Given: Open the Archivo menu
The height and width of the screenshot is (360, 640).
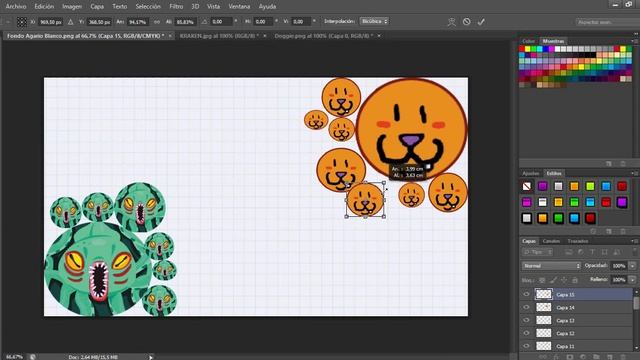Looking at the screenshot, I should [16, 7].
